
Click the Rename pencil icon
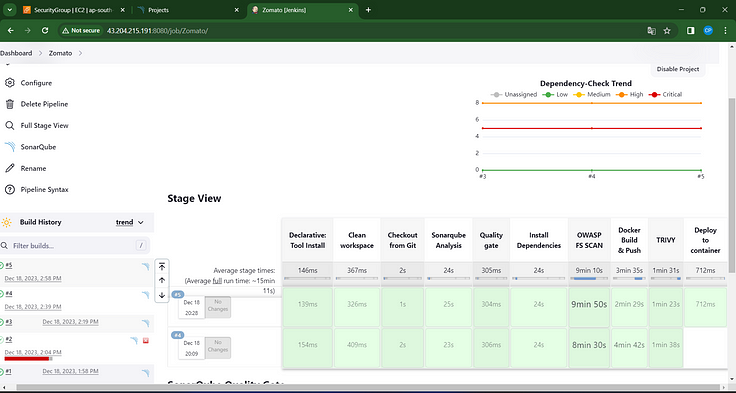[9, 168]
